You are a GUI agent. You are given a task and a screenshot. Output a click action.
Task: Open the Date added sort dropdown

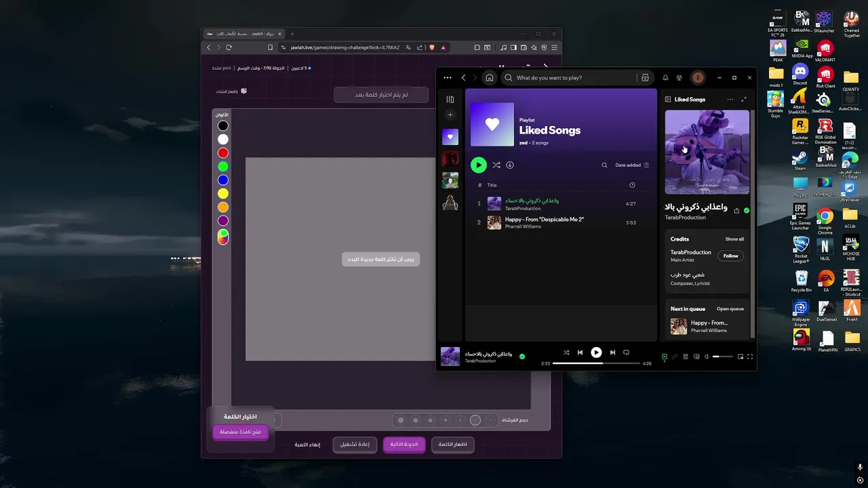pos(632,165)
